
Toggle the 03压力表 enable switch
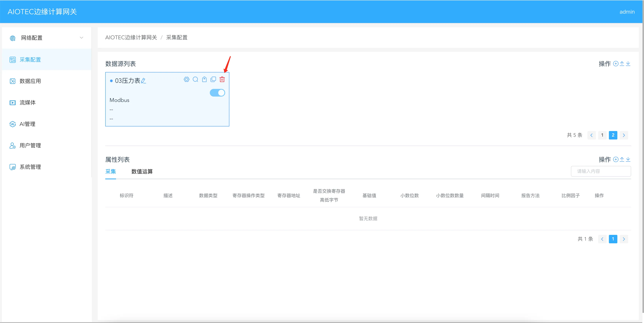point(217,93)
